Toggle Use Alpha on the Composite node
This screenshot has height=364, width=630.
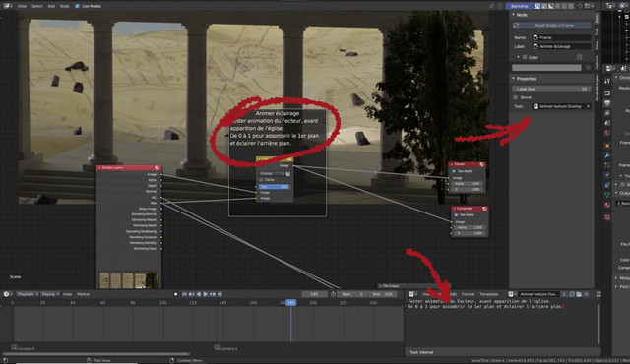(456, 215)
